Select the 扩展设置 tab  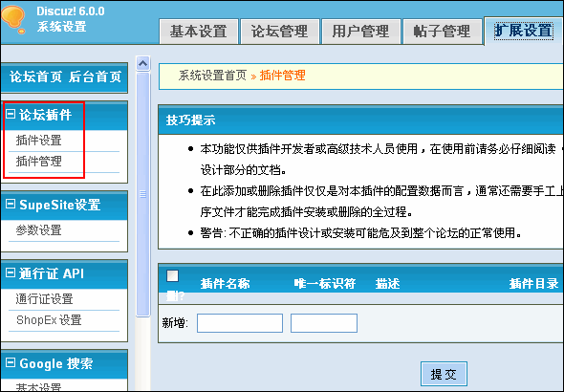(x=524, y=31)
